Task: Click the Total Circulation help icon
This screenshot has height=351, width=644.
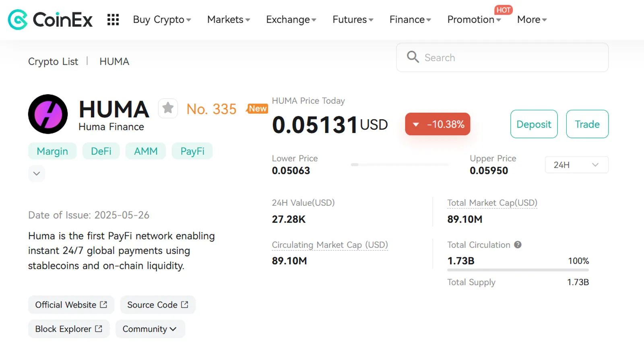Action: point(518,244)
